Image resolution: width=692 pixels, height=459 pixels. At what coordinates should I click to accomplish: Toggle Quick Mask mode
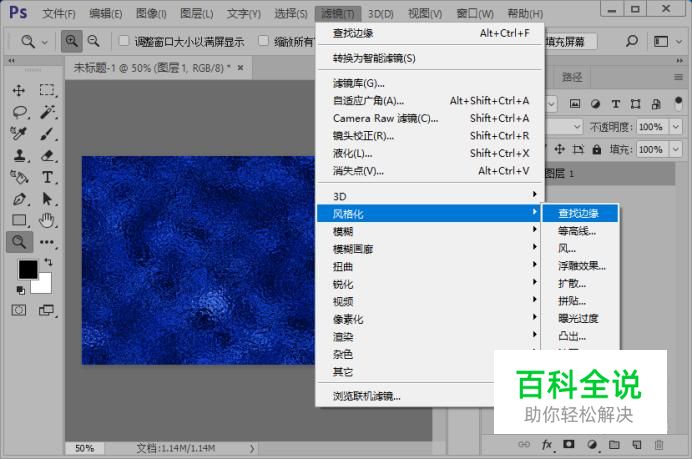[19, 310]
